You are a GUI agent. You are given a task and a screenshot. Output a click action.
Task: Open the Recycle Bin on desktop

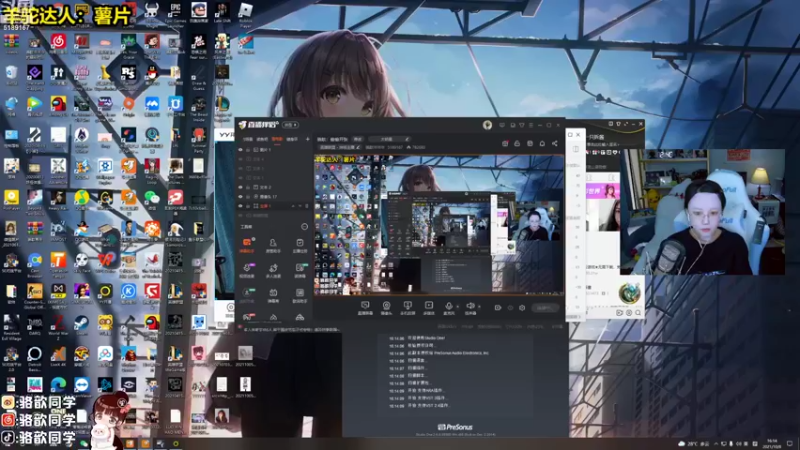[x=11, y=75]
